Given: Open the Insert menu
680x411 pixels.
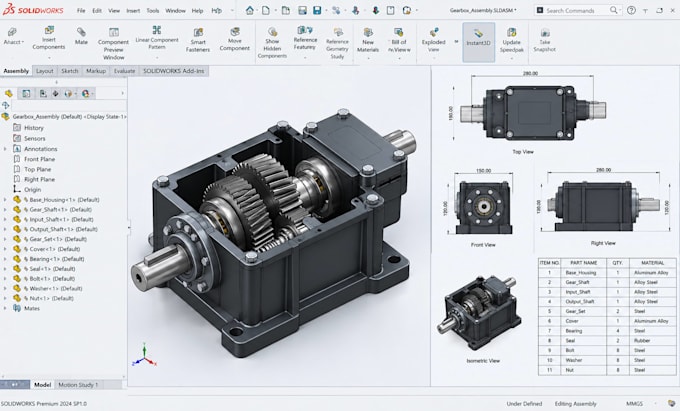Looking at the screenshot, I should [x=133, y=10].
